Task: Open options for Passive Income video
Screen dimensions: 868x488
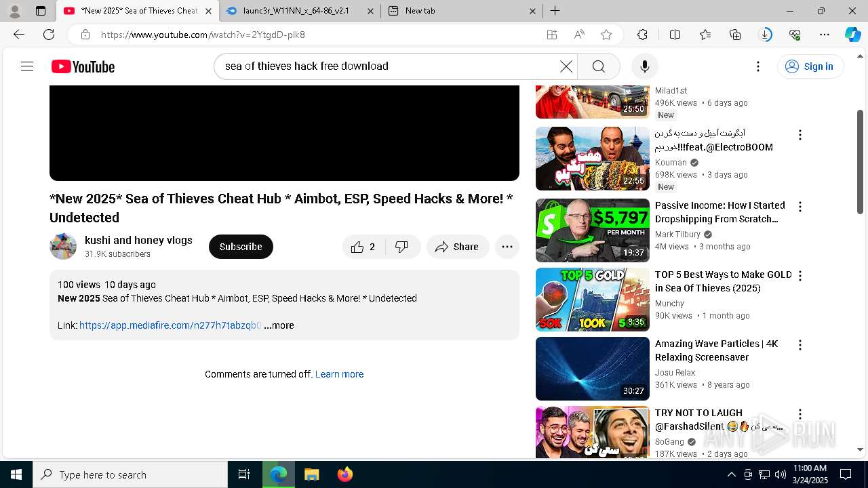Action: coord(800,207)
